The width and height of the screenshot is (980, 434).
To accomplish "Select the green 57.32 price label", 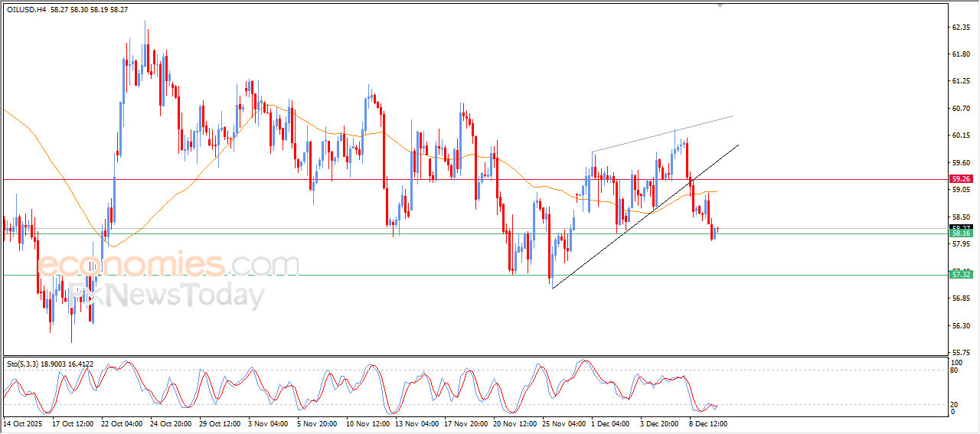I will [x=961, y=274].
